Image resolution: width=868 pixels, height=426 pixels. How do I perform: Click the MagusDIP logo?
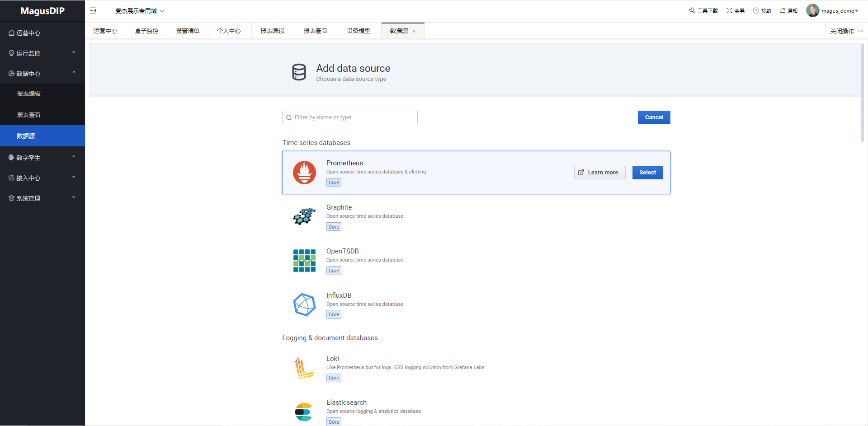pyautogui.click(x=42, y=11)
